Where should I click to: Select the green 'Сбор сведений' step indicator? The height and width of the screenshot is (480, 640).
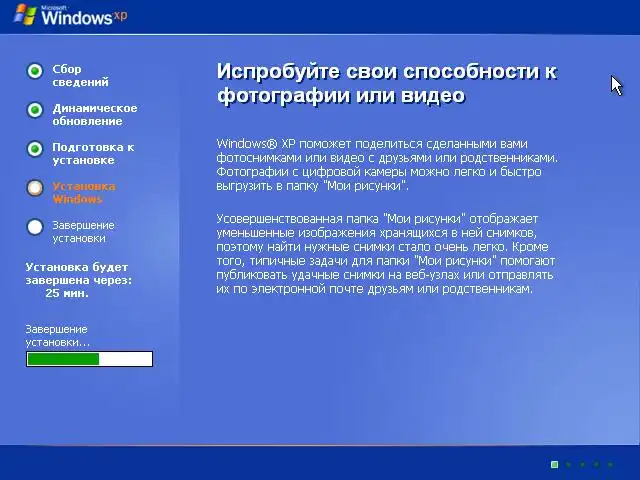coord(35,71)
